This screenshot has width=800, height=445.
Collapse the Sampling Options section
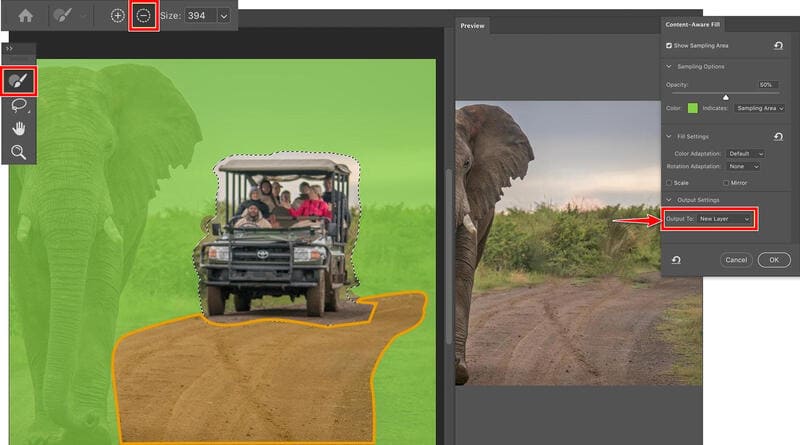(669, 66)
